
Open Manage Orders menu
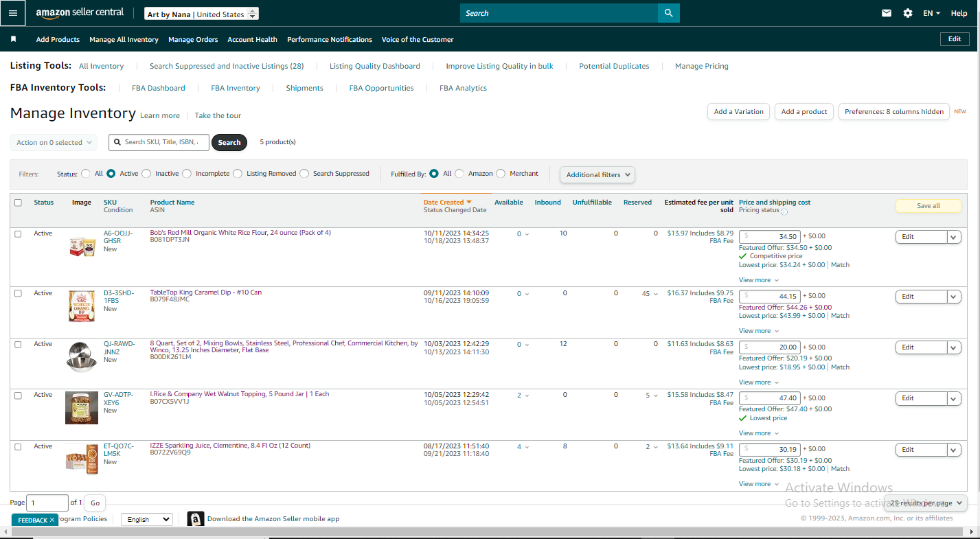click(x=193, y=39)
